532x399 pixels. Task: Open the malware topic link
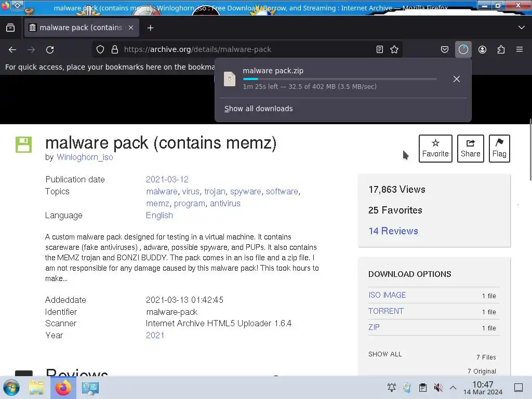click(x=162, y=191)
